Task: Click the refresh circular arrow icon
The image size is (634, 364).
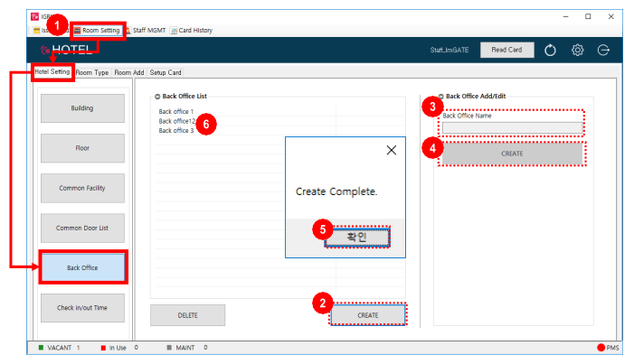Action: (x=550, y=50)
